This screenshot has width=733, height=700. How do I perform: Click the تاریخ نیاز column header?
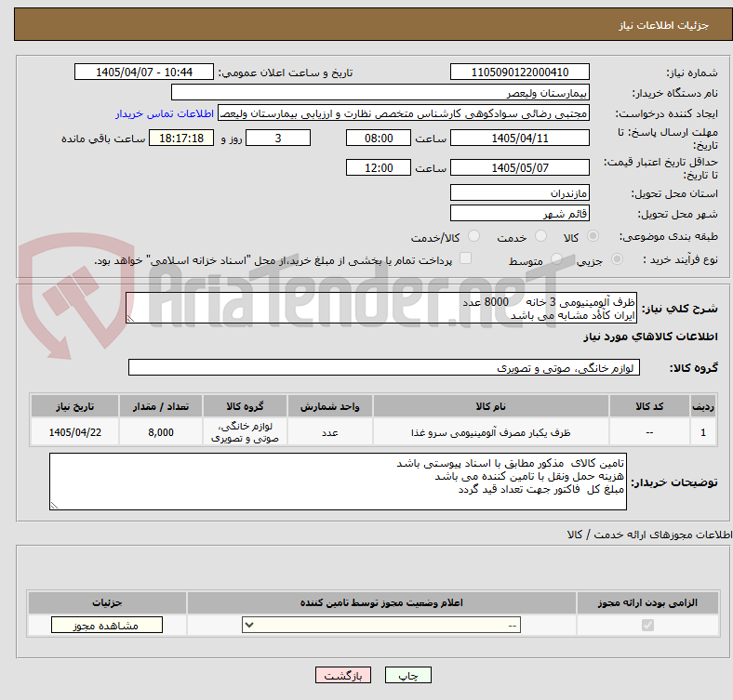(74, 406)
